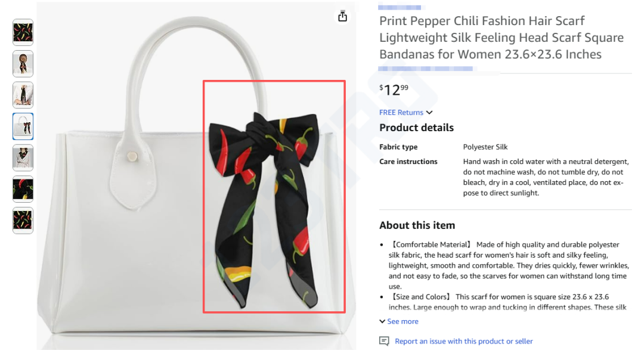Expand See more under About this item
The image size is (644, 350).
[x=402, y=321]
